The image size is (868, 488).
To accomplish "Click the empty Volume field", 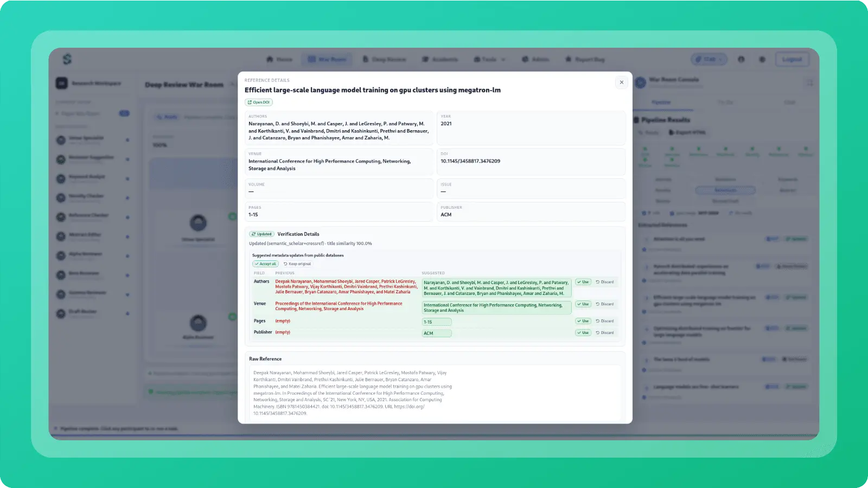I will 339,189.
